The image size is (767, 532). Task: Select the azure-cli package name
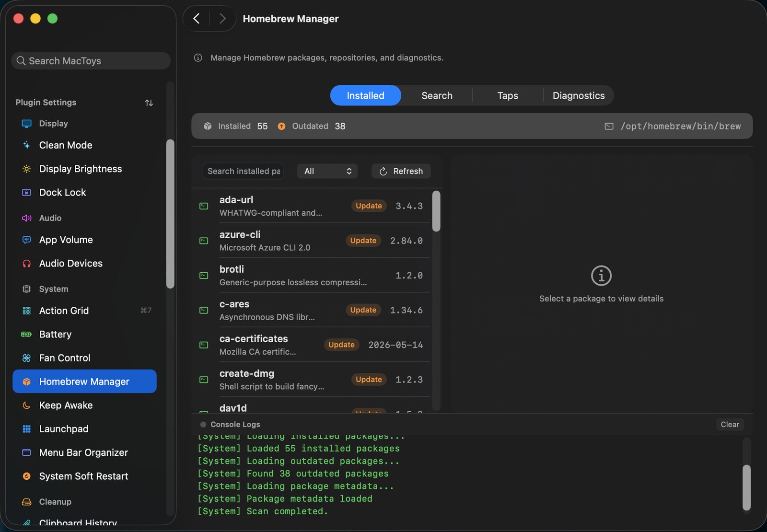pos(240,234)
